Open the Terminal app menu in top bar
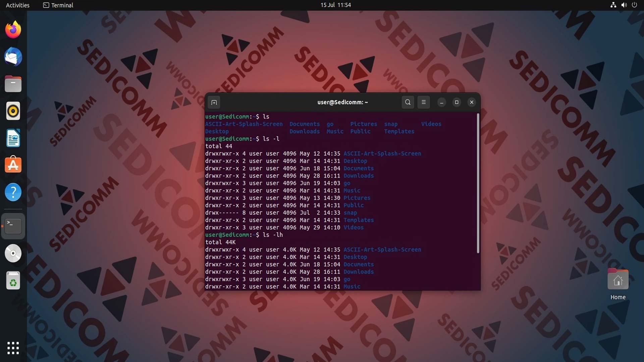The width and height of the screenshot is (644, 362). (58, 5)
